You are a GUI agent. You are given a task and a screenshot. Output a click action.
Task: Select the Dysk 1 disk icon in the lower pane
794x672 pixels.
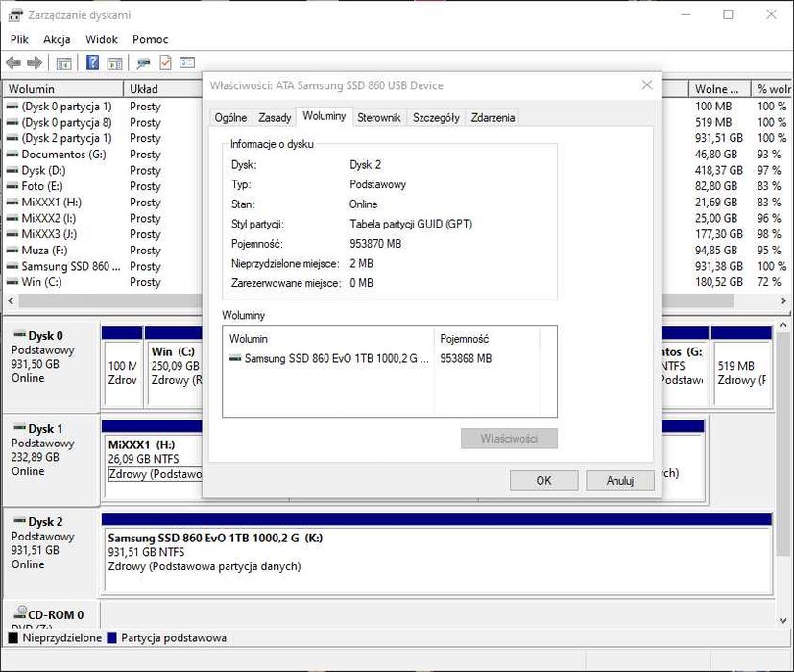pyautogui.click(x=20, y=428)
